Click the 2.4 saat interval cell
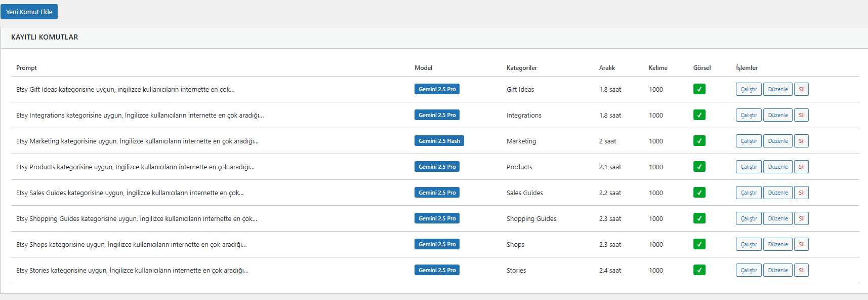868x300 pixels. [610, 271]
